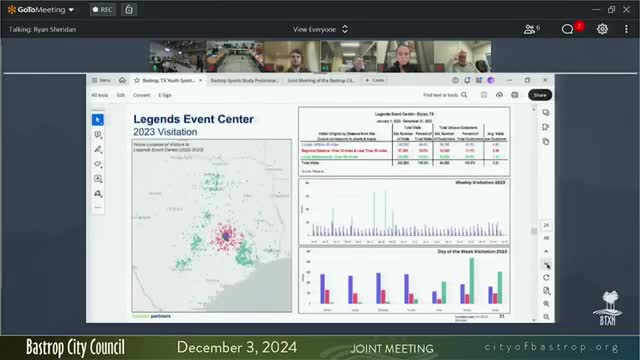Zoom out on the PDF page
Screen dimensions: 640x360
pyautogui.click(x=546, y=317)
